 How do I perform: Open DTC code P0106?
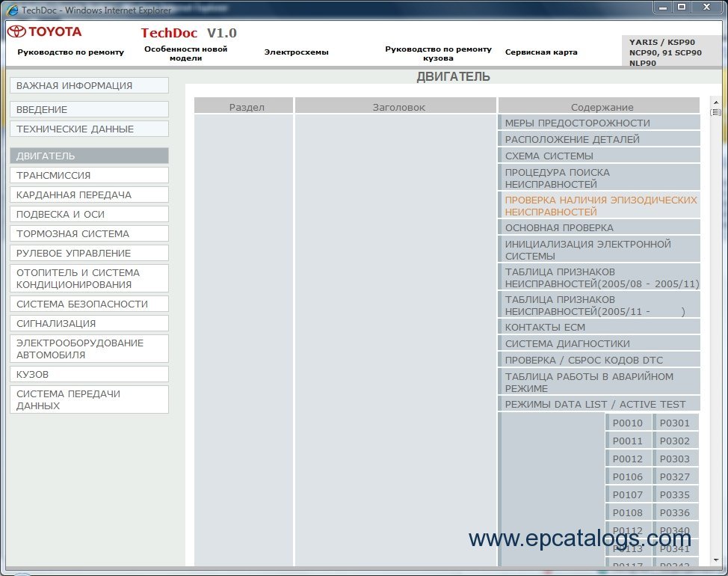coord(627,477)
